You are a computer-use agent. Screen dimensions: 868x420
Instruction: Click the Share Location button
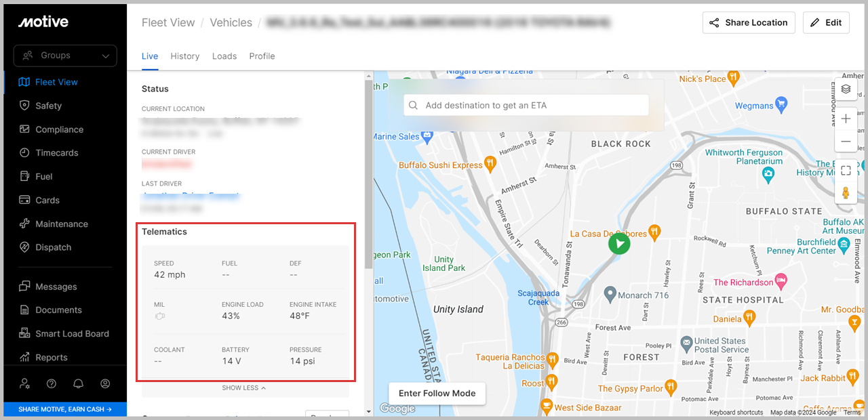pos(749,22)
